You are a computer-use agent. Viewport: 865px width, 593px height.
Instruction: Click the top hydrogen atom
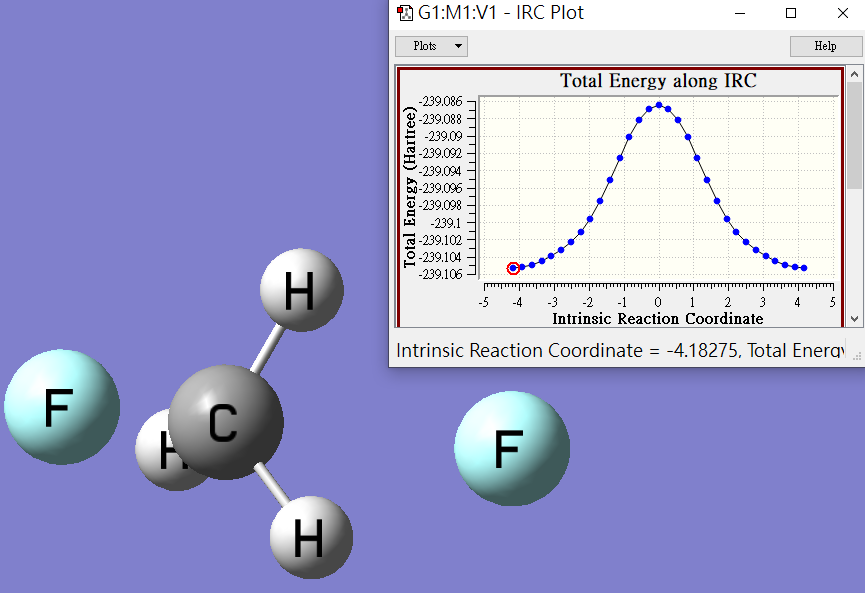302,290
